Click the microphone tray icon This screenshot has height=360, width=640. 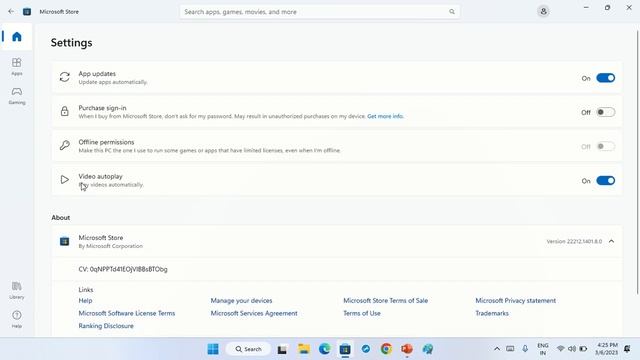point(525,349)
